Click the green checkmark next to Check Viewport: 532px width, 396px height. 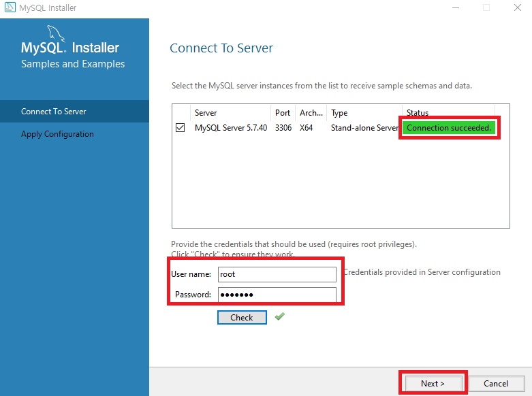point(280,316)
